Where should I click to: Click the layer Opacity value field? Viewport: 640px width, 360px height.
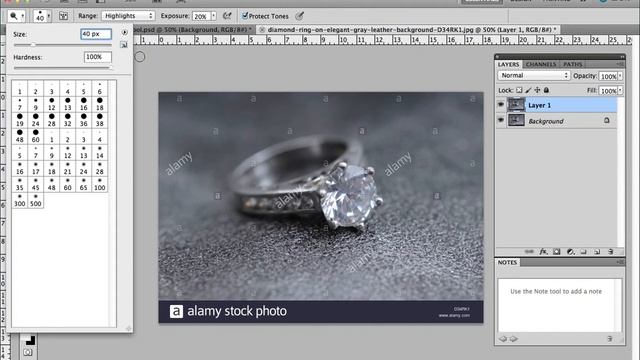608,76
